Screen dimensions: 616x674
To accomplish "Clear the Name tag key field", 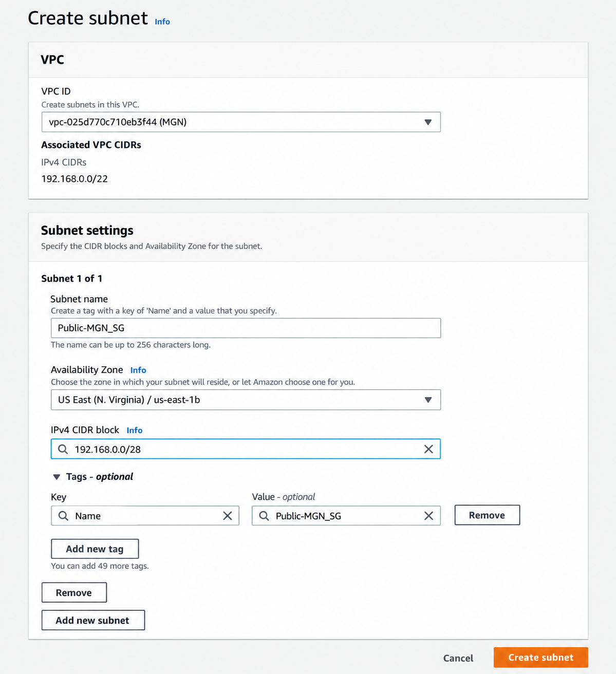I will [228, 516].
